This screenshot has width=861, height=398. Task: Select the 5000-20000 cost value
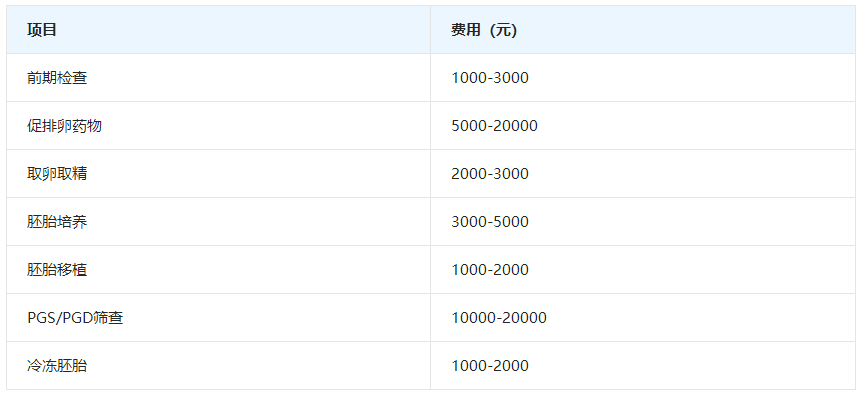494,126
